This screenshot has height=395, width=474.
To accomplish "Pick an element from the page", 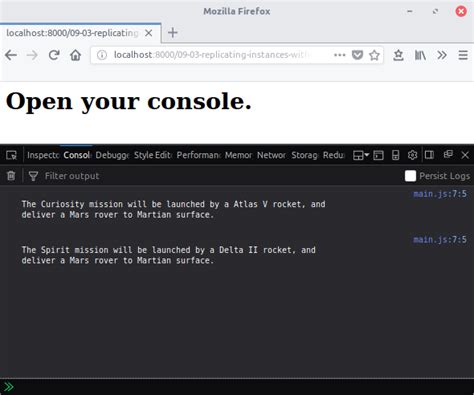I will click(x=11, y=155).
